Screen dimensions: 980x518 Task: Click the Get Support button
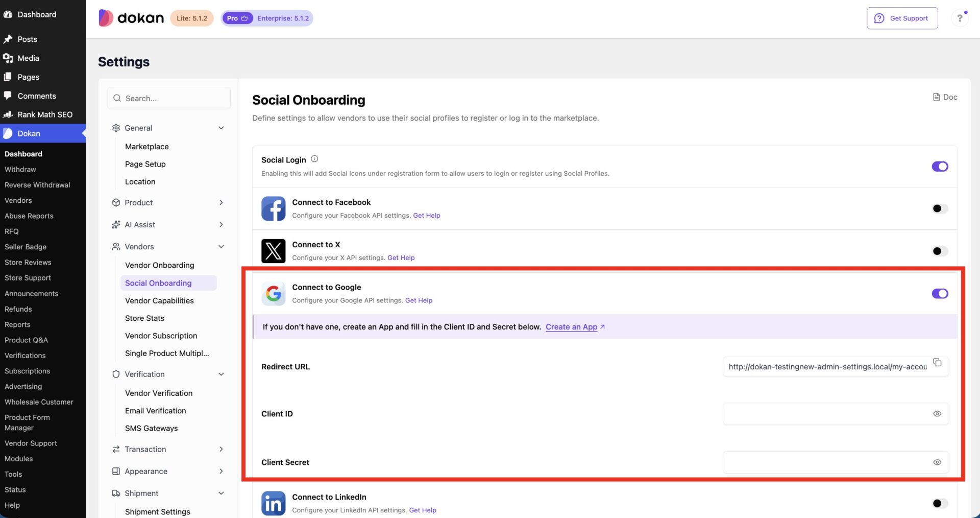point(902,18)
